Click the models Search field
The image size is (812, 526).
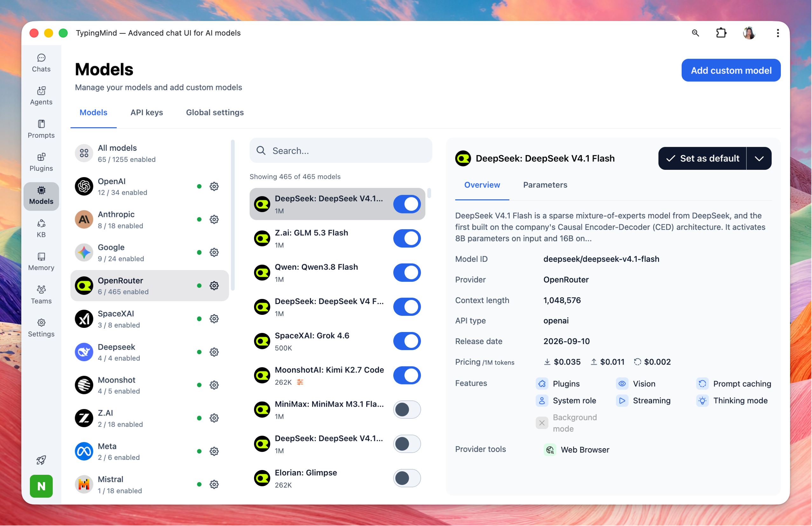coord(341,150)
